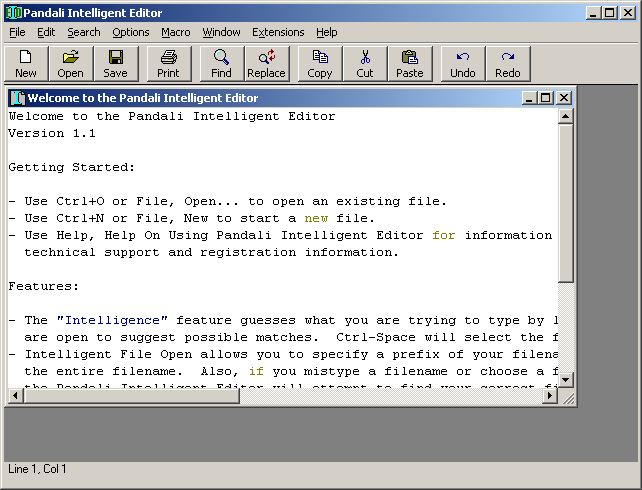
Task: Open the Window menu
Action: coord(221,32)
